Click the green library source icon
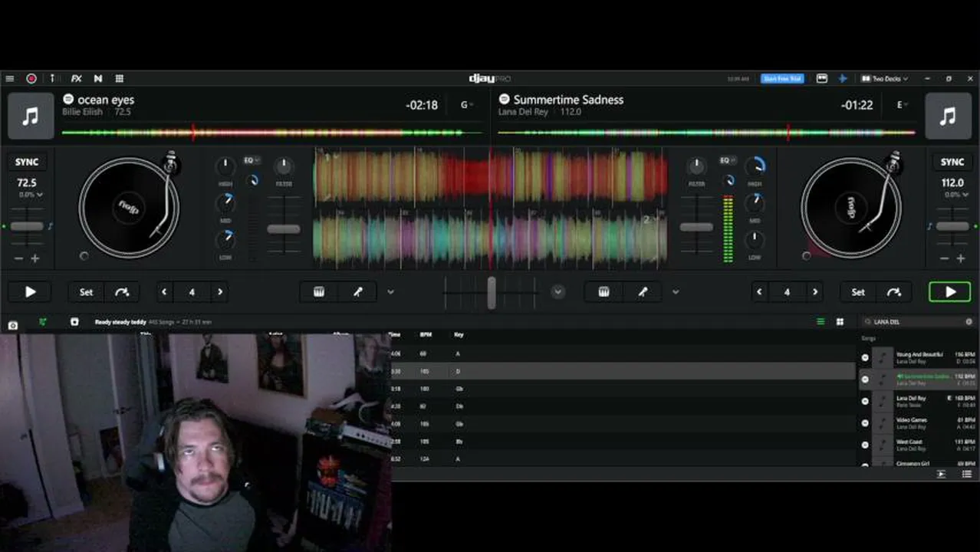Image resolution: width=980 pixels, height=552 pixels. [43, 322]
